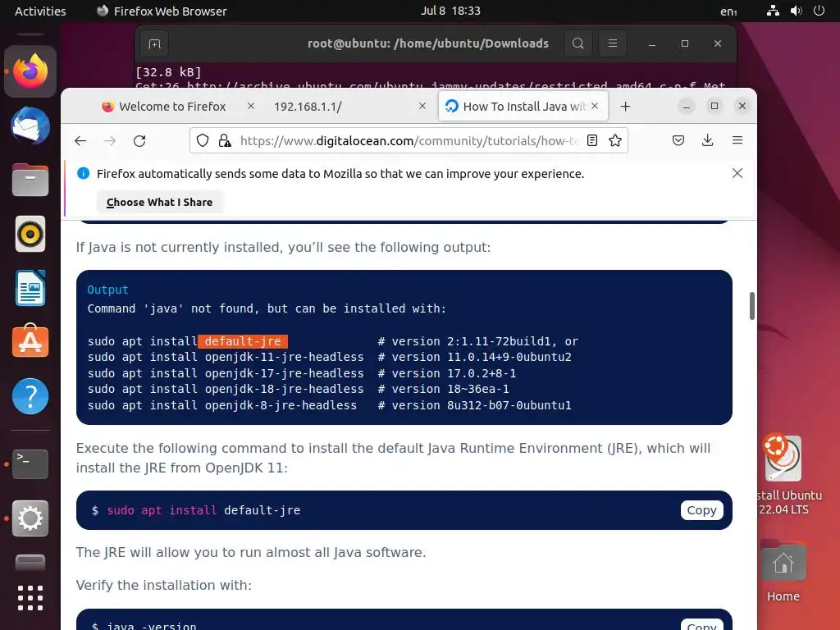This screenshot has height=630, width=840.
Task: Open Install Ubuntu 22.04 LTS desktop icon
Action: coord(784,475)
